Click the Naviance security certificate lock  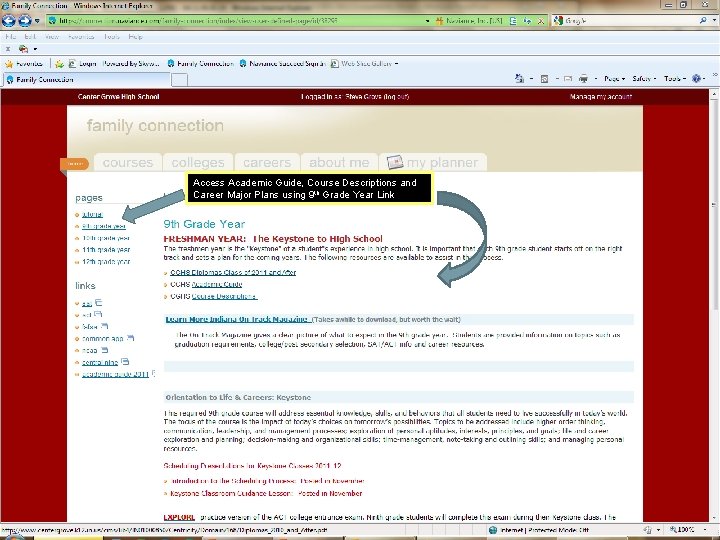(x=468, y=21)
